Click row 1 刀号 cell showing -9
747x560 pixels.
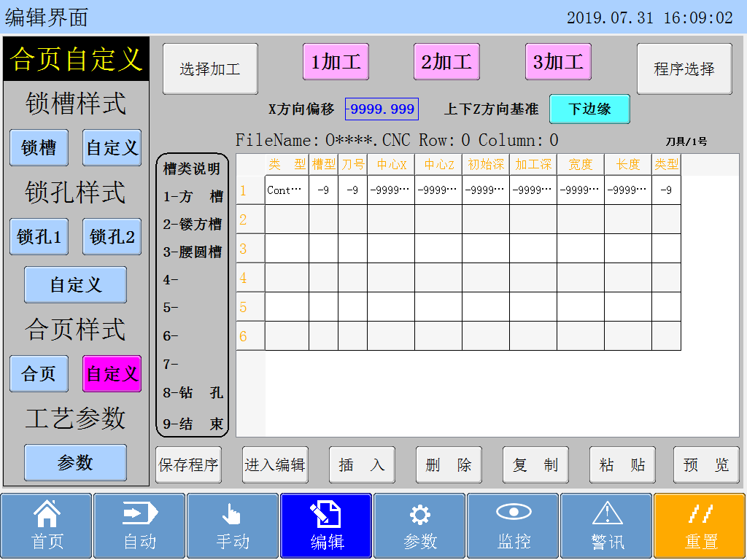[x=352, y=190]
